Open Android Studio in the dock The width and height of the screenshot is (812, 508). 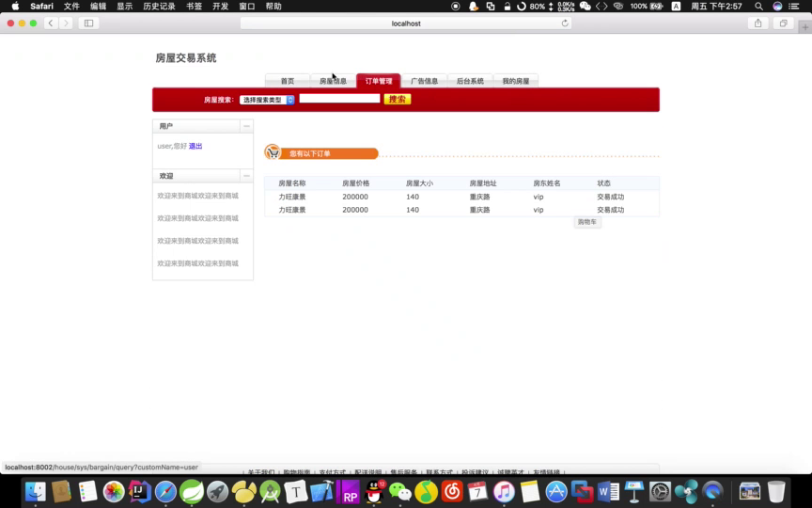point(270,491)
